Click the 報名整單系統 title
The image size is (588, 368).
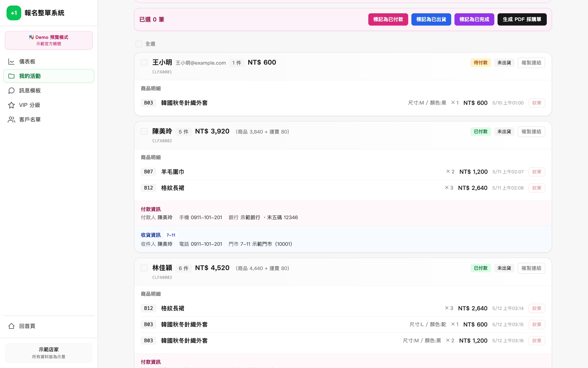[x=45, y=13]
